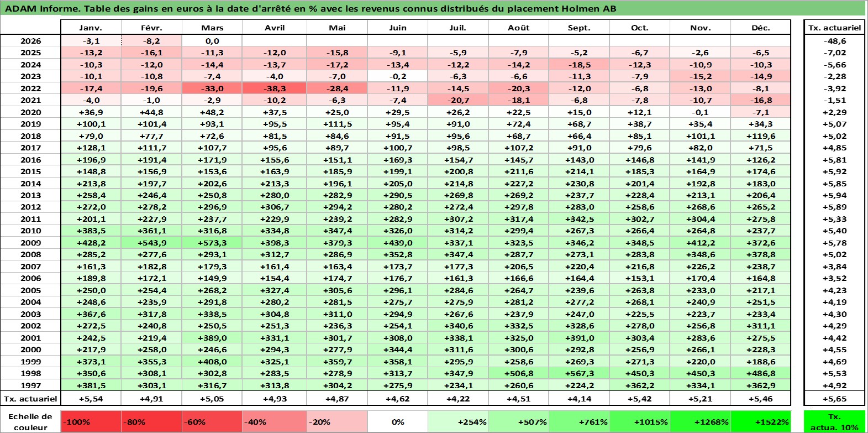Click cell 0,0 in the 2026 row

(212, 41)
